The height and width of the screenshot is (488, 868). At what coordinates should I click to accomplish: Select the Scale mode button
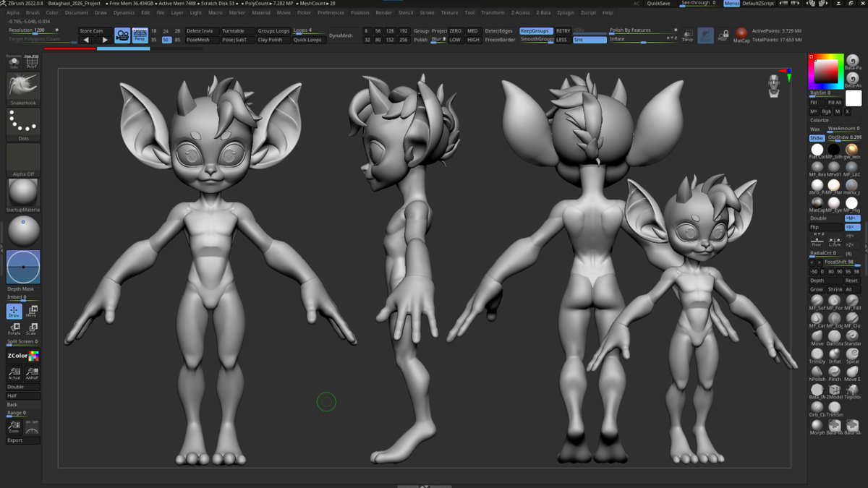31,329
